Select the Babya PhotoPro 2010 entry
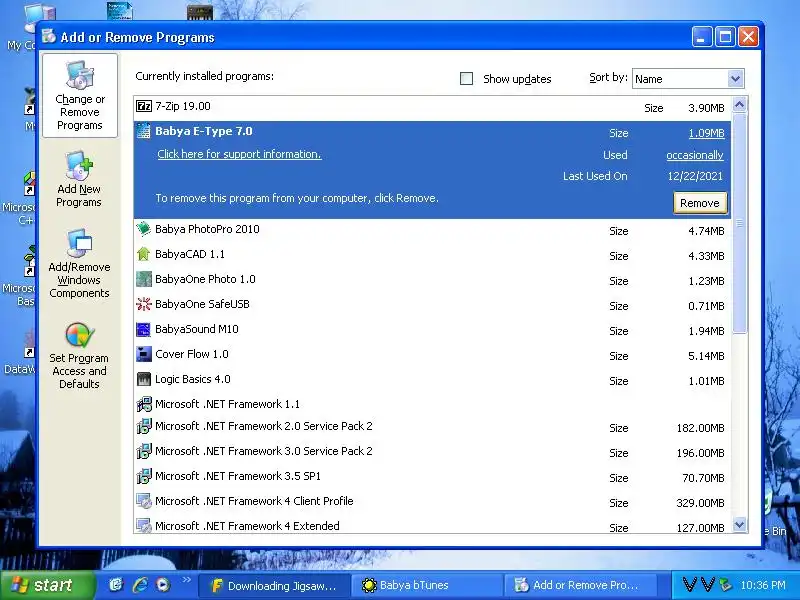800x600 pixels. point(432,230)
